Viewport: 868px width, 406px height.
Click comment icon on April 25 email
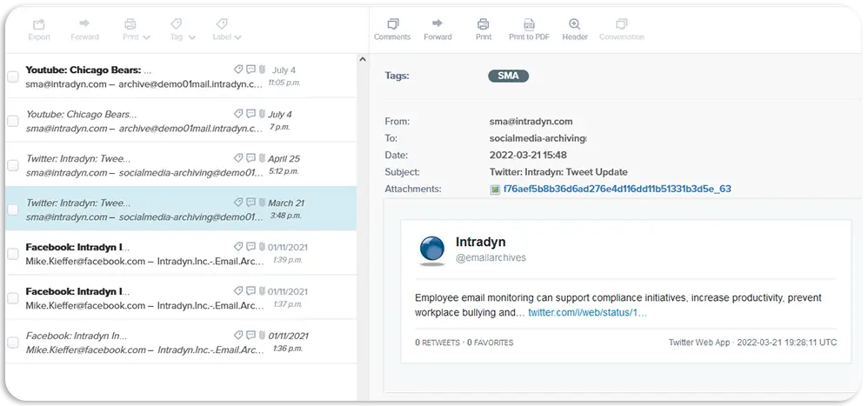(x=250, y=157)
